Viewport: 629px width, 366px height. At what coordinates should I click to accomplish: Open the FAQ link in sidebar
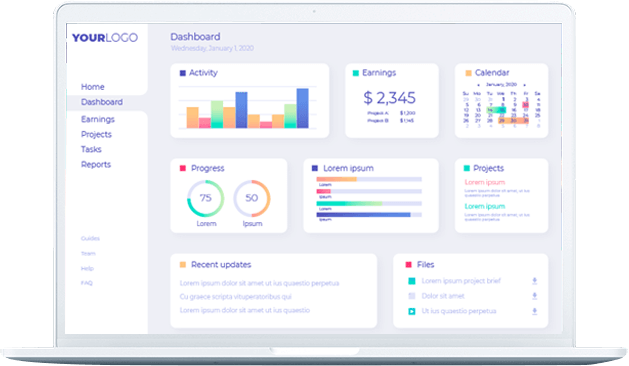click(x=87, y=283)
